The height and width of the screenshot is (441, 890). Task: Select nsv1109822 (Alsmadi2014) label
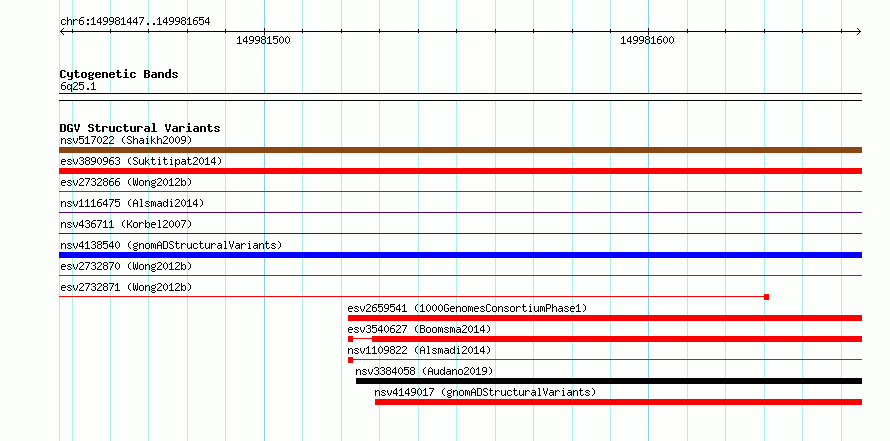(x=419, y=350)
